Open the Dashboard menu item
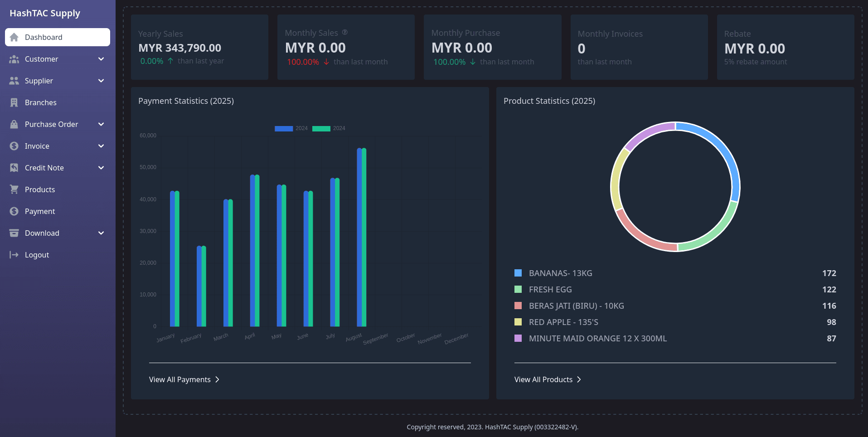Screen dimensions: 868x437 (x=58, y=37)
